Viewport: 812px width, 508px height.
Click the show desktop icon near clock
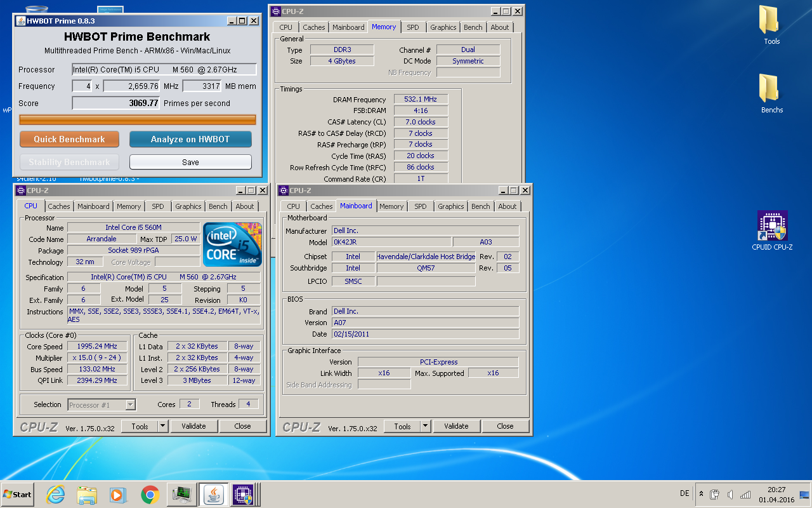tap(804, 495)
